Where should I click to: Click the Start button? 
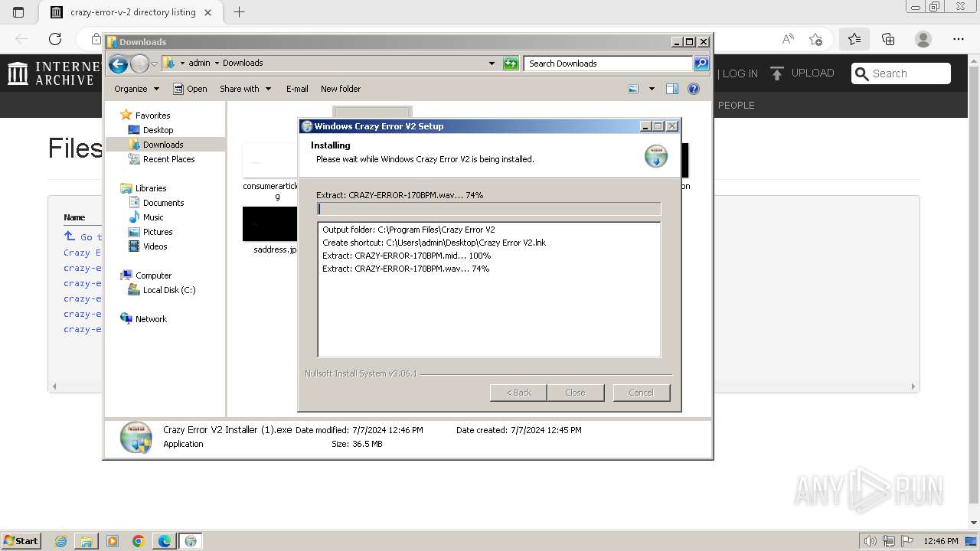tap(21, 540)
